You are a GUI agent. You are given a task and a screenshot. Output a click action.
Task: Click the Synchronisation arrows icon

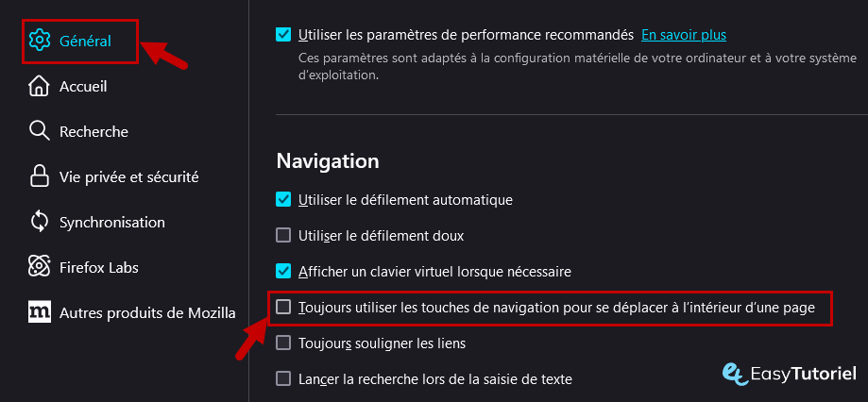[x=40, y=222]
